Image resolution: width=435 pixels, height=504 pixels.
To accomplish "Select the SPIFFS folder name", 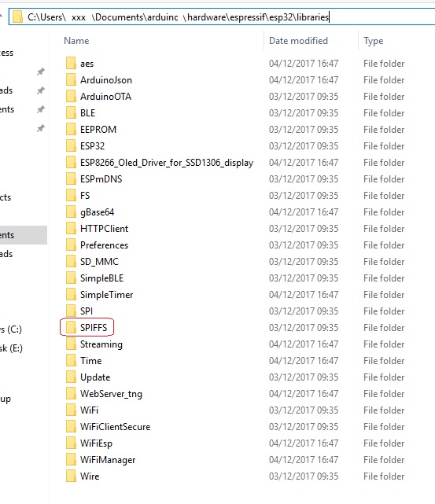I will [94, 327].
